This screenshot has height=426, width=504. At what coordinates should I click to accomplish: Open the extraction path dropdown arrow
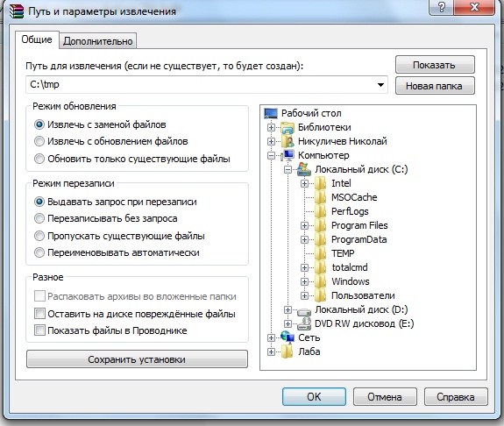pyautogui.click(x=380, y=85)
